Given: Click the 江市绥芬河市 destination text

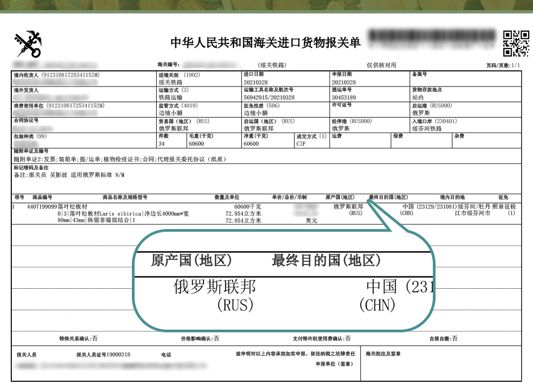Looking at the screenshot, I should pyautogui.click(x=473, y=213).
